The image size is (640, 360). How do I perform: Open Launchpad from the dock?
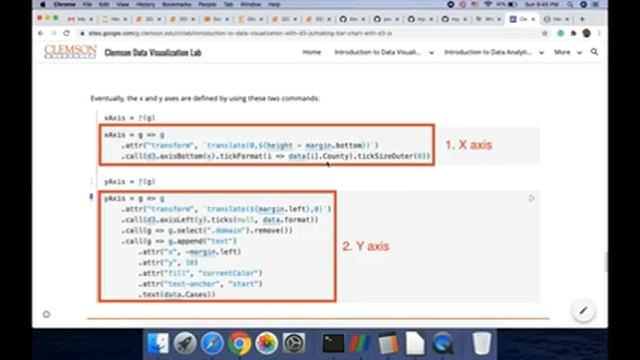(185, 343)
